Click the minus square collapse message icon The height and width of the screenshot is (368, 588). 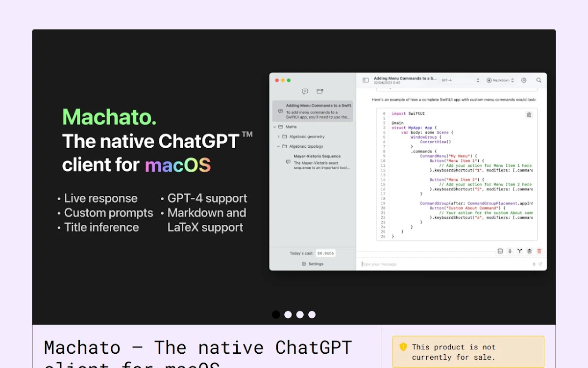(x=500, y=251)
